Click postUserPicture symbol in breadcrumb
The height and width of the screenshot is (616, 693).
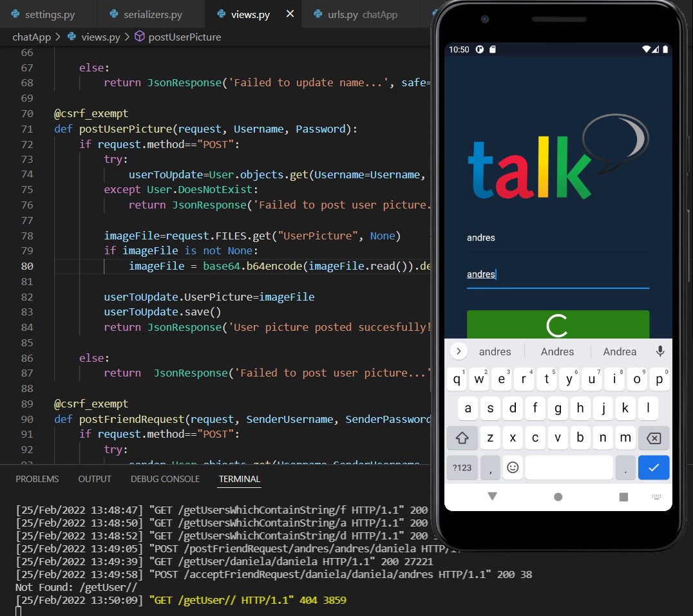185,37
